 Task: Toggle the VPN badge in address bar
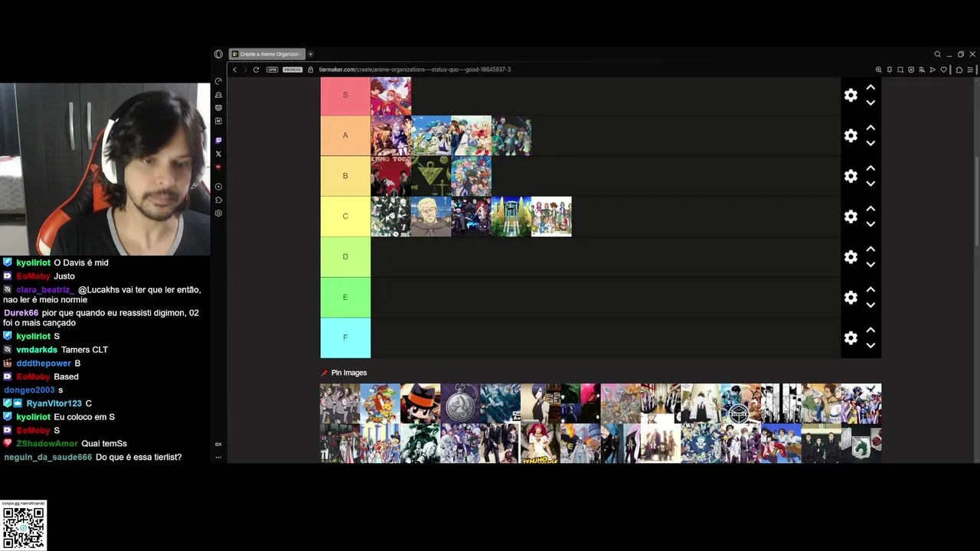(272, 70)
